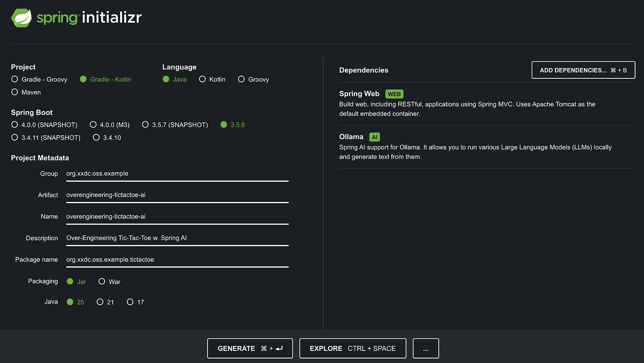The image size is (644, 363).
Task: Edit the Group field
Action: [x=177, y=174]
